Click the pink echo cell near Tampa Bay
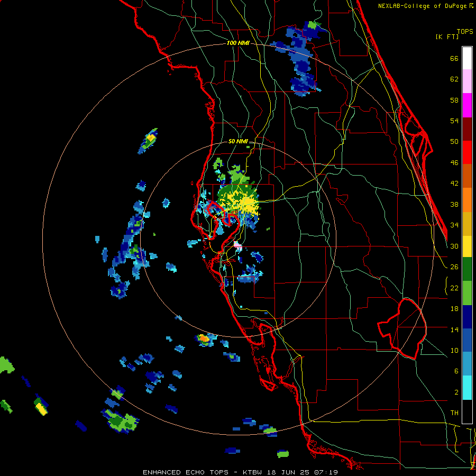 (x=237, y=245)
